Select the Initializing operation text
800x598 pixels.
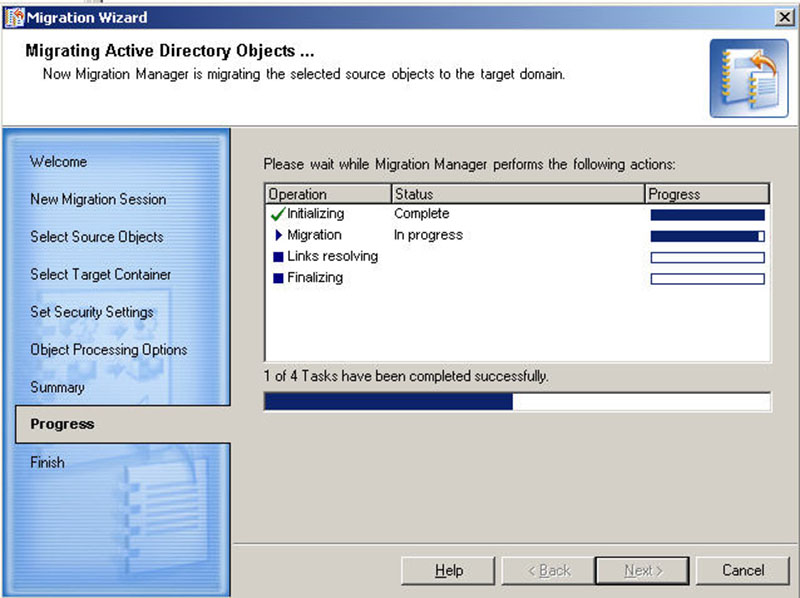[x=316, y=213]
